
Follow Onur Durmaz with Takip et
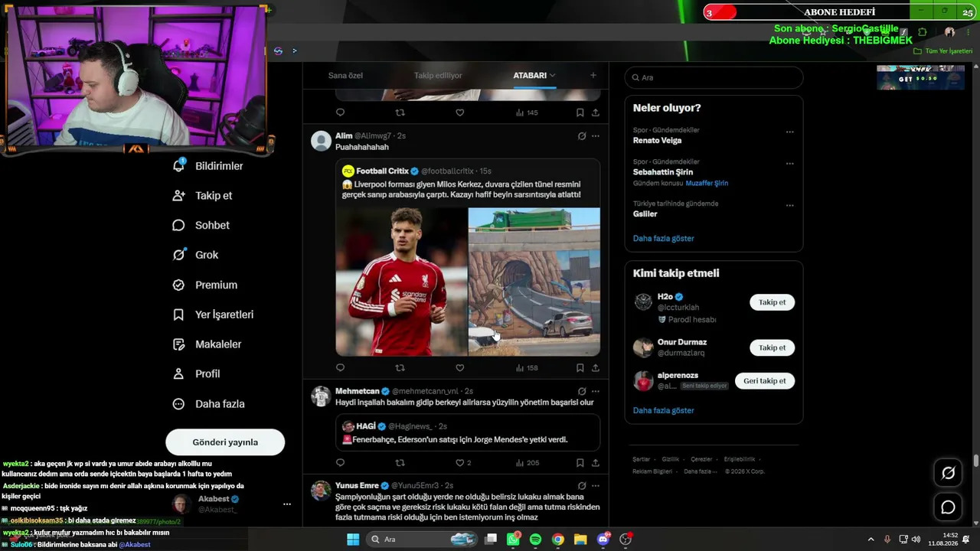772,347
